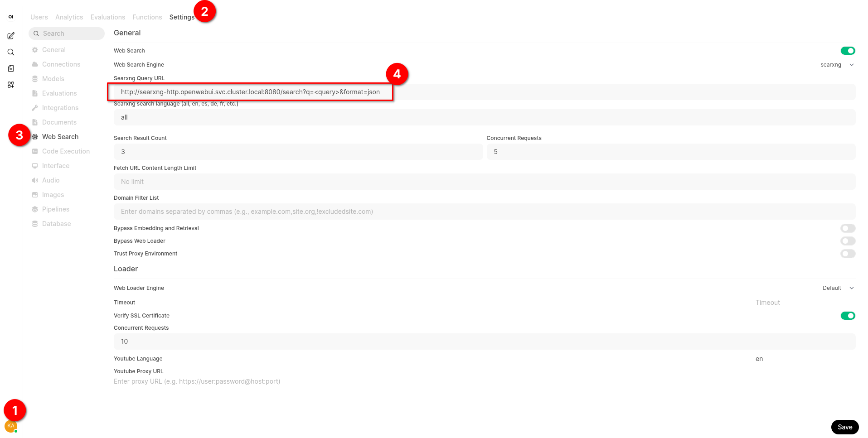Open the Web Search Engine searxng dropdown
Screen dimensions: 868x438
point(837,65)
